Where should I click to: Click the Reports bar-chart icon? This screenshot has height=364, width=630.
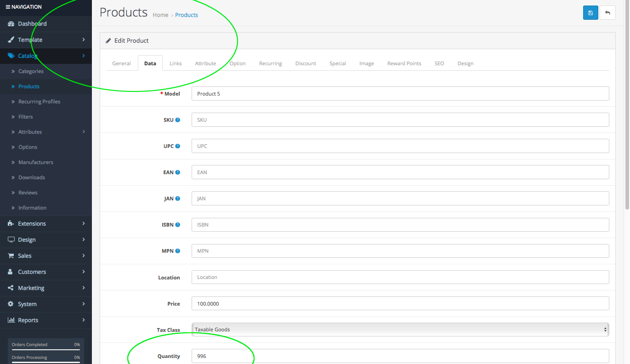tap(11, 320)
